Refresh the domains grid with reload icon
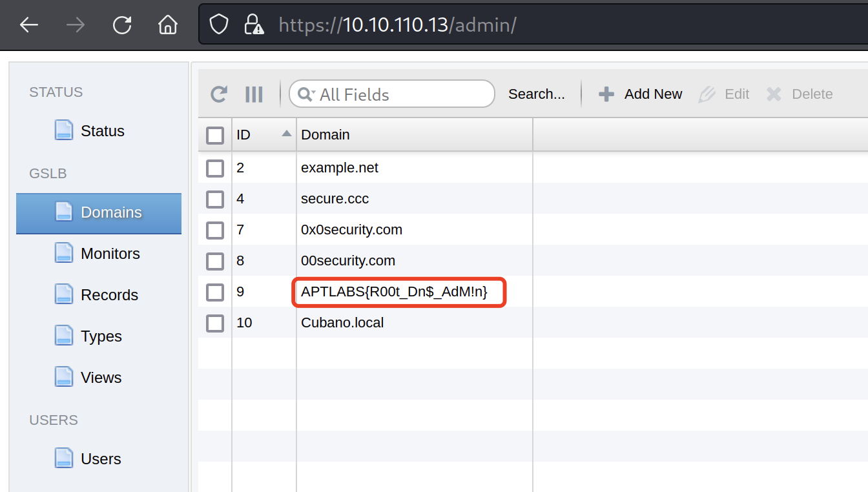868x492 pixels. pos(220,94)
